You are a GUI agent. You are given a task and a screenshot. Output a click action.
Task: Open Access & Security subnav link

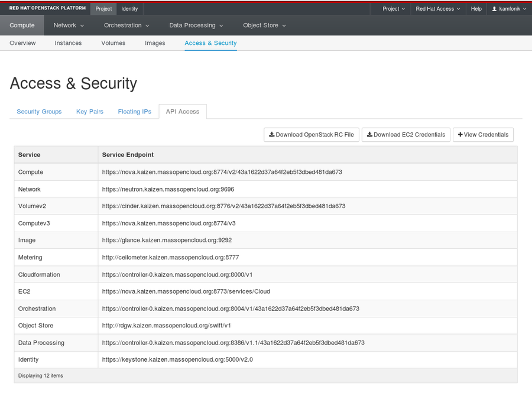pyautogui.click(x=210, y=43)
